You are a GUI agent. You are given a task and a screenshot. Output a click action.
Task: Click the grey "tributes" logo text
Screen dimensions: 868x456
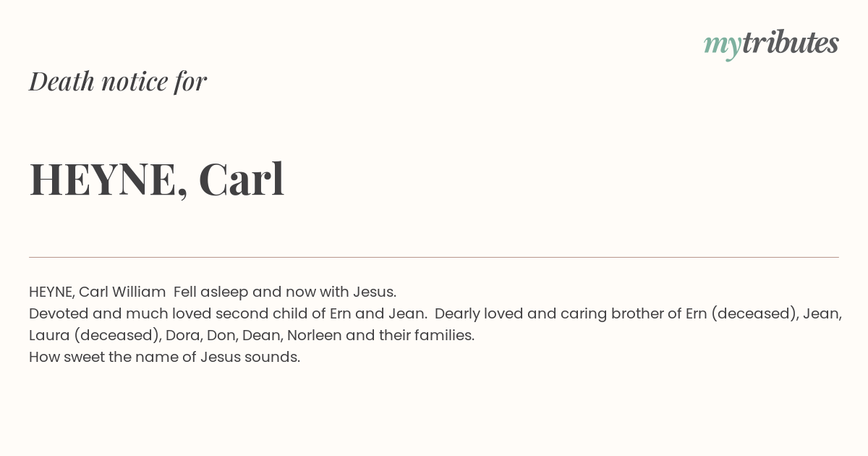[x=790, y=43]
